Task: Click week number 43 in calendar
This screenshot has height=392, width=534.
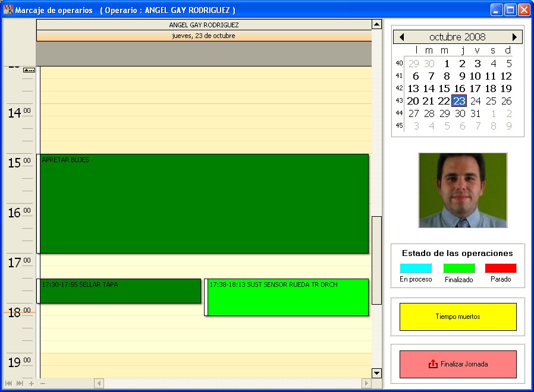Action: [x=399, y=101]
